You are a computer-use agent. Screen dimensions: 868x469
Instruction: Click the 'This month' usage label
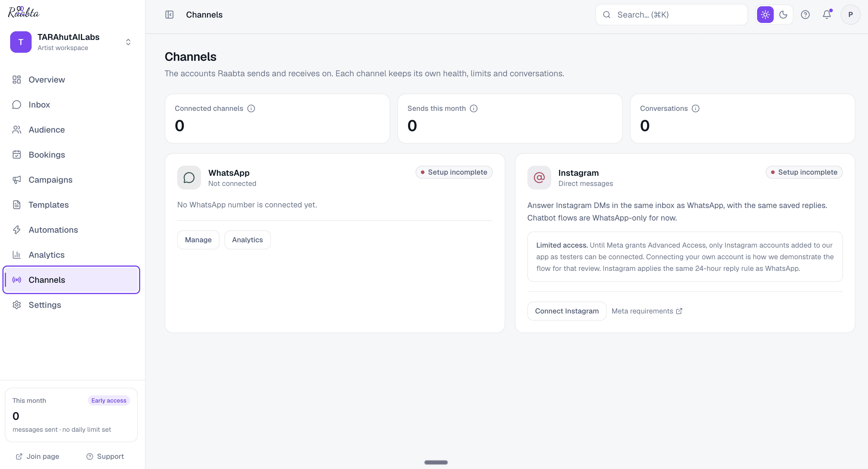tap(29, 401)
